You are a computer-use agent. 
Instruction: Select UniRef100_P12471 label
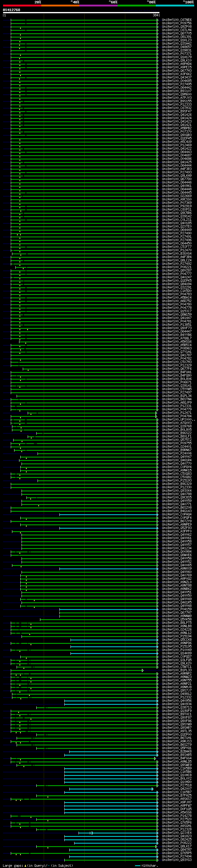tap(177, 413)
